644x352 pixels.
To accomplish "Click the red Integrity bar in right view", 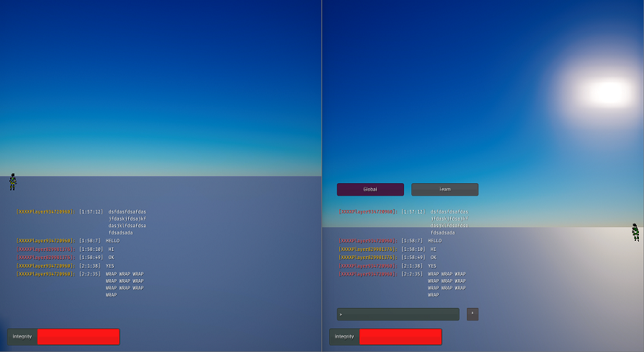I will click(x=401, y=337).
